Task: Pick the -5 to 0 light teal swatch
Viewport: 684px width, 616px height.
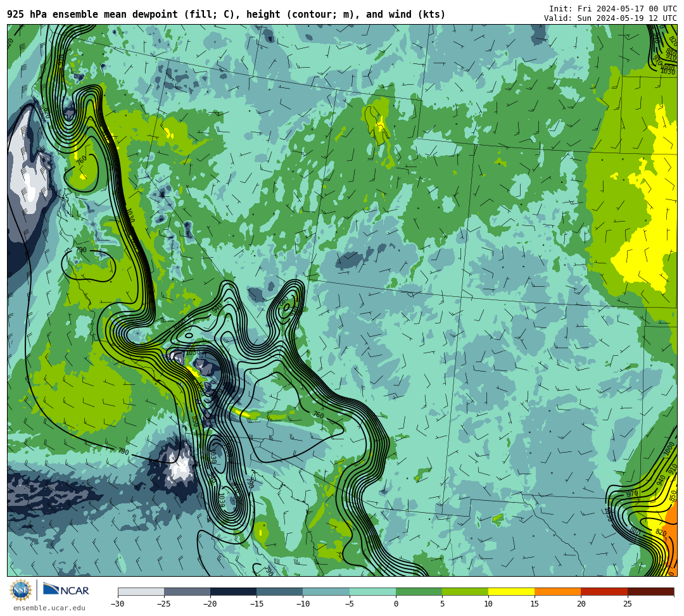Action: coord(372,591)
